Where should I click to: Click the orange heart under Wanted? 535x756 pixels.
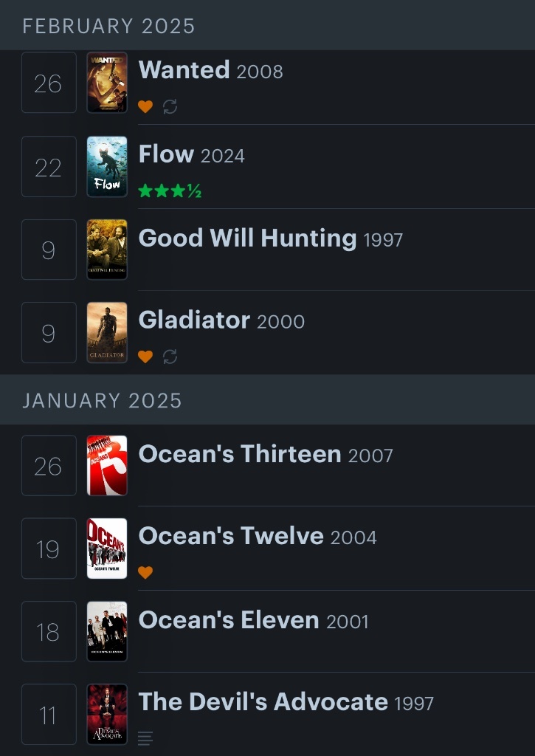coord(145,107)
